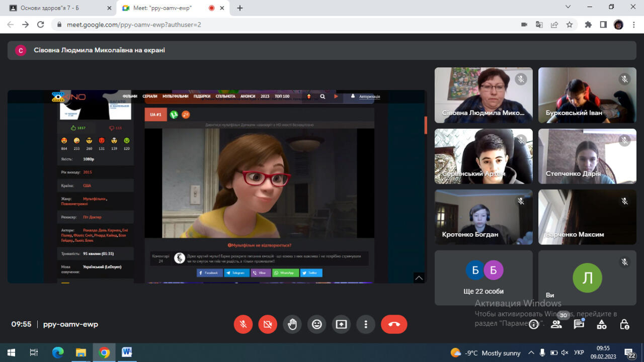View site information lock icon
This screenshot has width=644, height=362.
pyautogui.click(x=60, y=25)
